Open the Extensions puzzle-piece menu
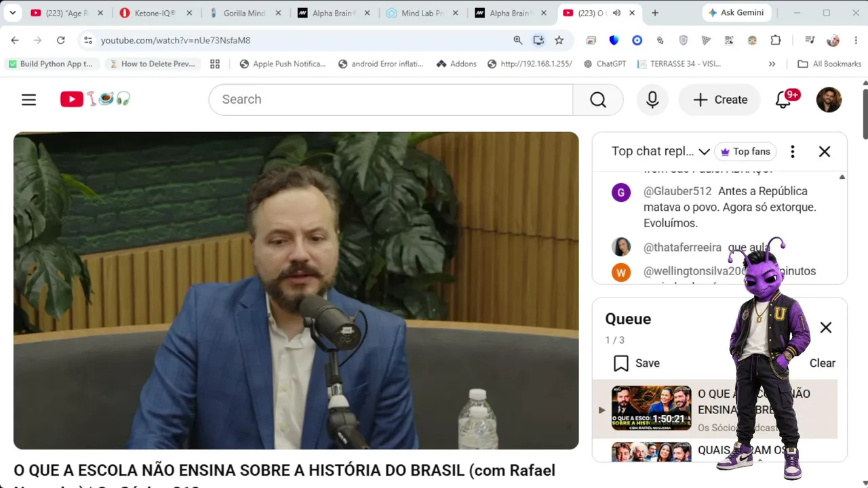Image resolution: width=868 pixels, height=488 pixels. (x=776, y=40)
